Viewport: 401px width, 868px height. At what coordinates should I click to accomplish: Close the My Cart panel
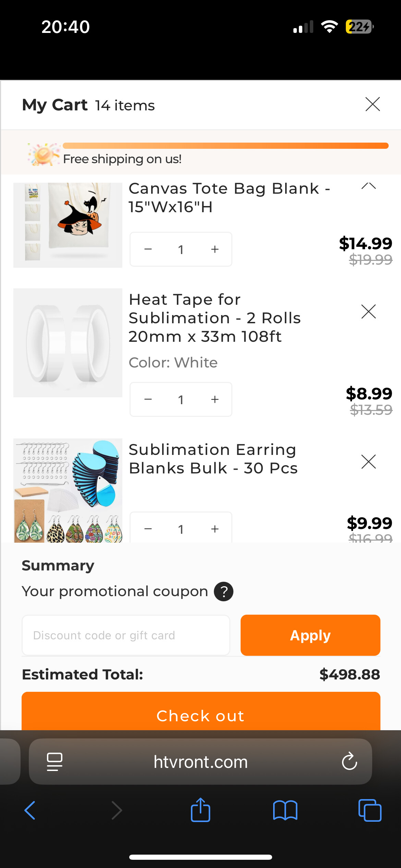tap(373, 104)
